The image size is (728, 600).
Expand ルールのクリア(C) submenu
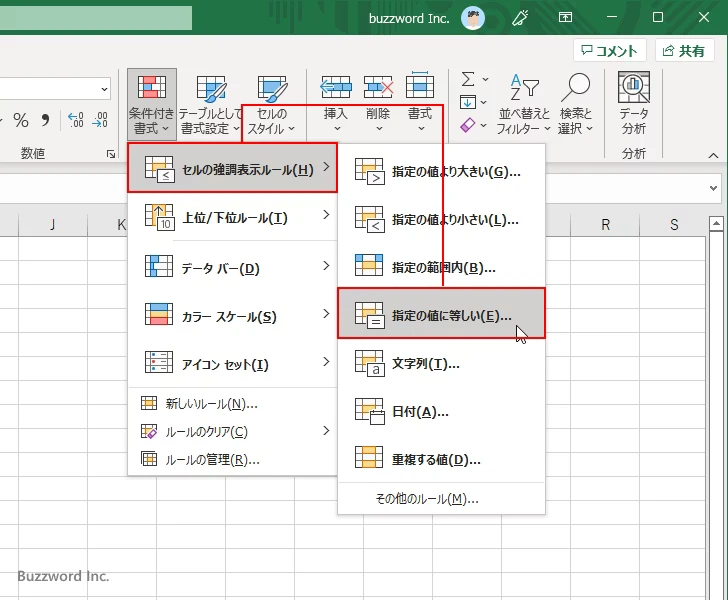click(x=232, y=431)
